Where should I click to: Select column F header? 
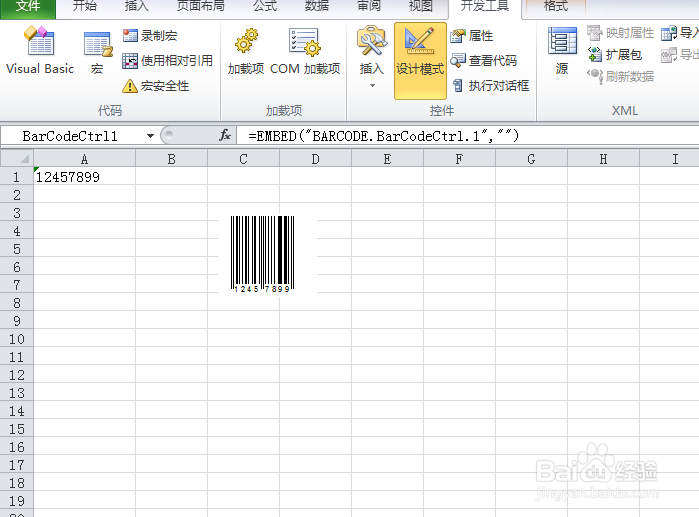click(x=459, y=159)
